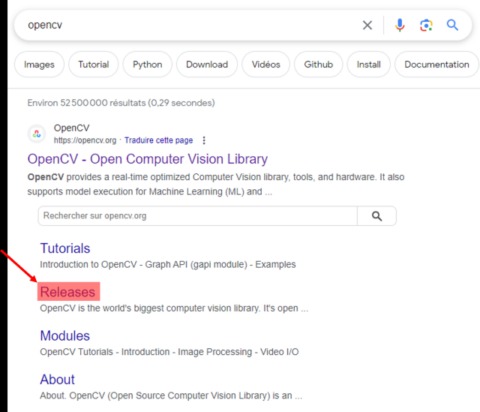The width and height of the screenshot is (480, 412).
Task: Select the Python filter chip
Action: [147, 64]
